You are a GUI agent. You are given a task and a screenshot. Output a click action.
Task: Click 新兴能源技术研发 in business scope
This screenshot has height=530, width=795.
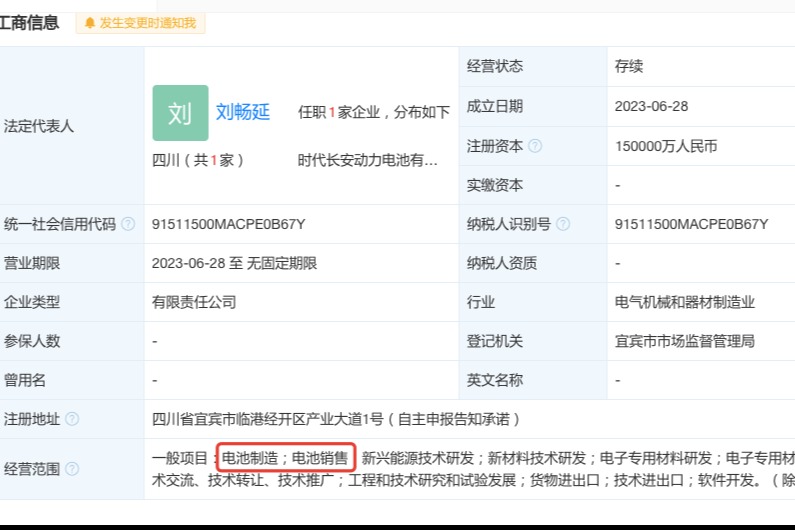click(x=418, y=459)
